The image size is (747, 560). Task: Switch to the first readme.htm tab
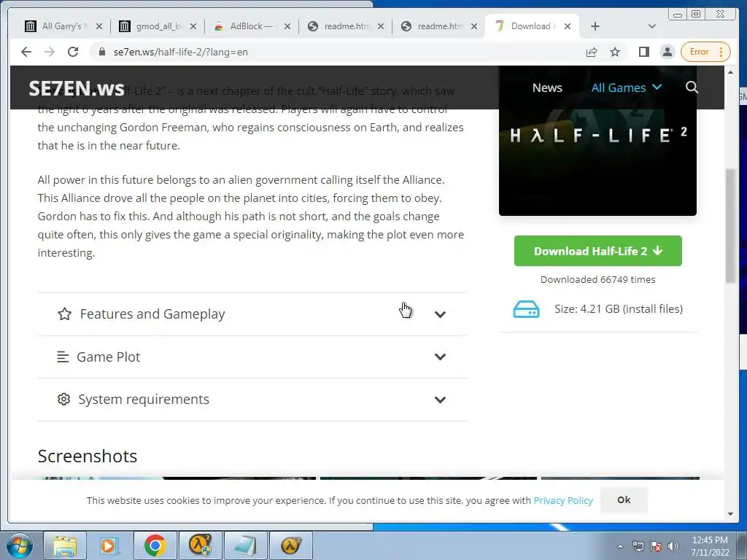tap(339, 26)
